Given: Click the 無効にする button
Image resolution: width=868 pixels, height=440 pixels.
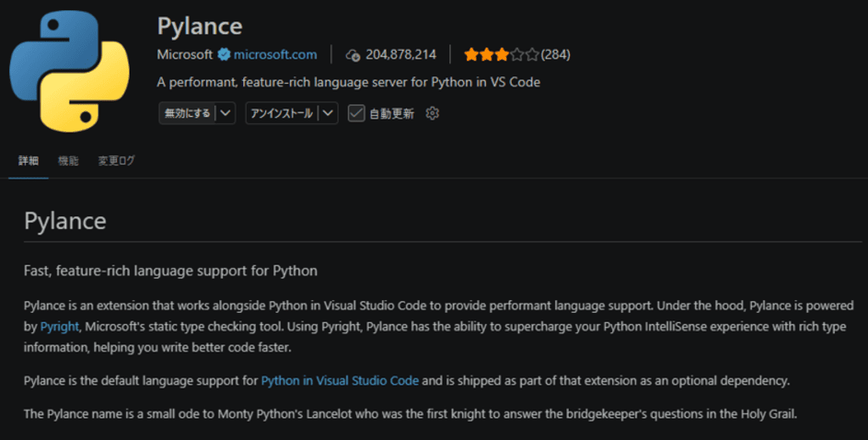Looking at the screenshot, I should pos(187,113).
